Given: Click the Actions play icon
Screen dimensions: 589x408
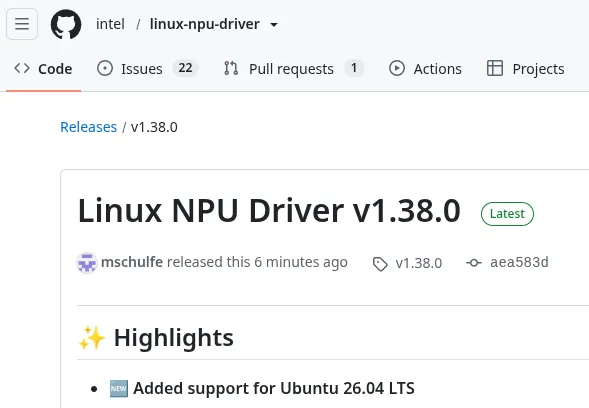Looking at the screenshot, I should tap(397, 68).
